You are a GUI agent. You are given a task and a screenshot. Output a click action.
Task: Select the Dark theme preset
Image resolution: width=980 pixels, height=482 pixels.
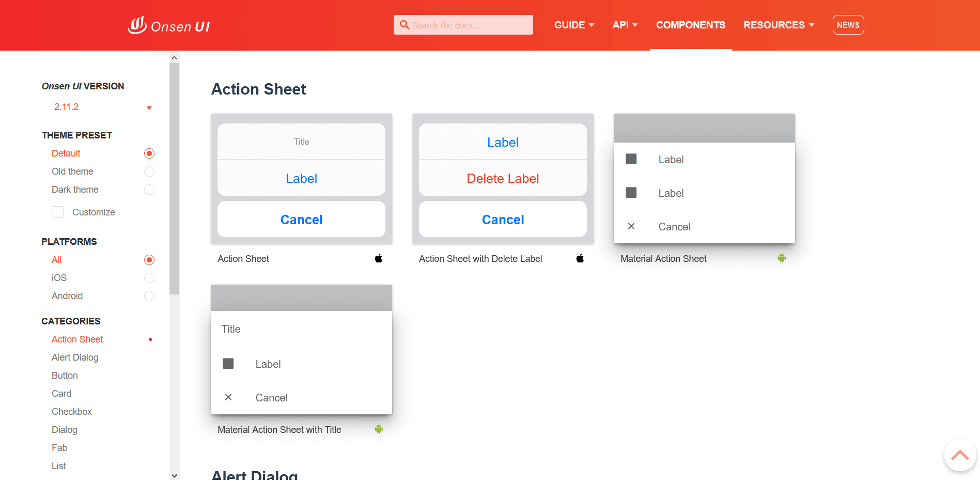point(149,190)
